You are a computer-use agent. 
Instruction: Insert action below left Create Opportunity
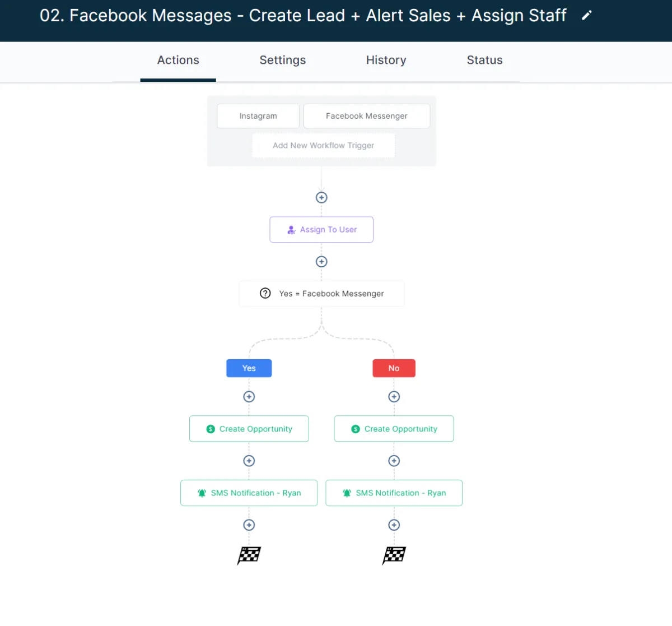[249, 461]
